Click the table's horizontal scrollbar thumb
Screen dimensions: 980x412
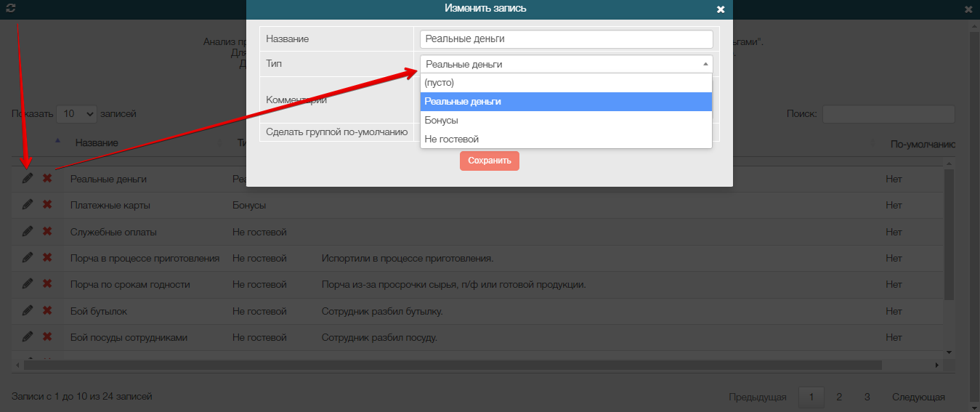pos(452,365)
